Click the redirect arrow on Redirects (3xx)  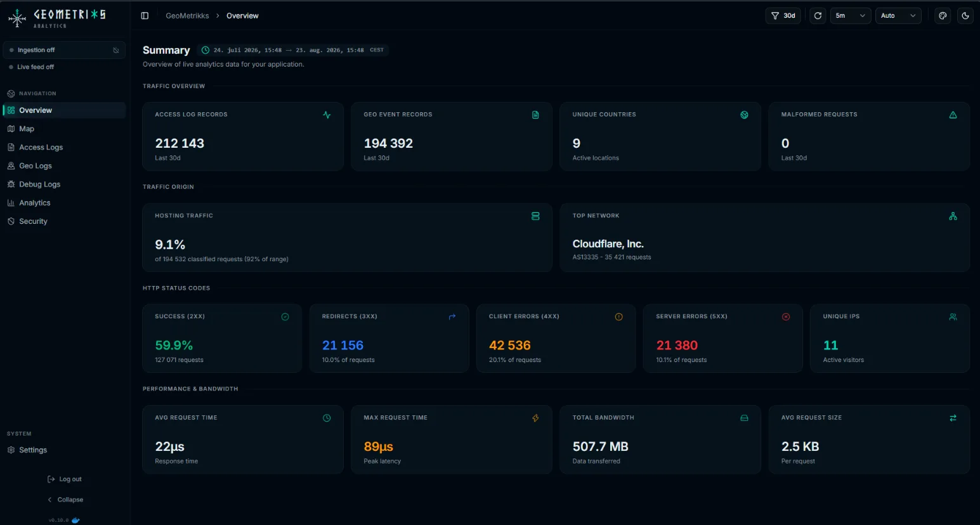point(452,317)
